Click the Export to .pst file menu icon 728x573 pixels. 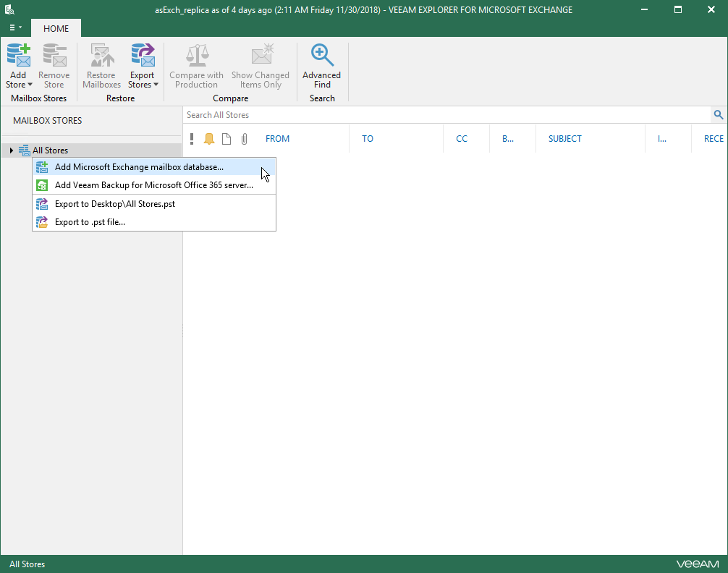42,222
